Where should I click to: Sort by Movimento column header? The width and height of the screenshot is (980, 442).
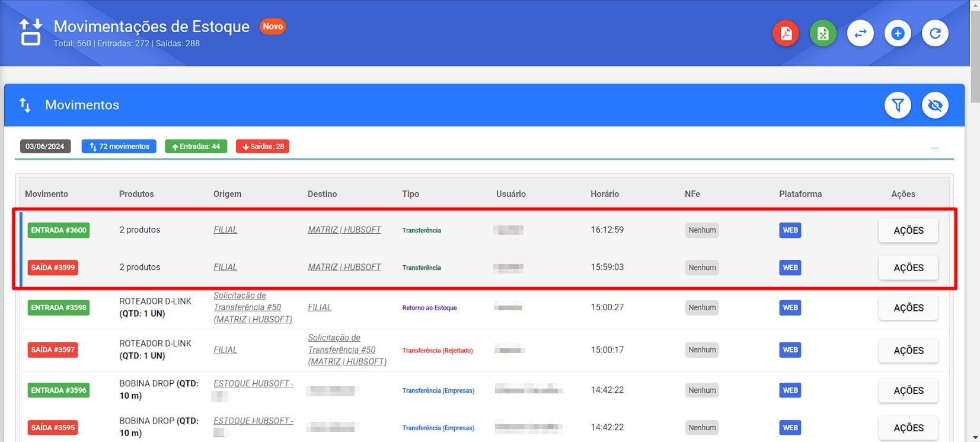click(x=46, y=194)
